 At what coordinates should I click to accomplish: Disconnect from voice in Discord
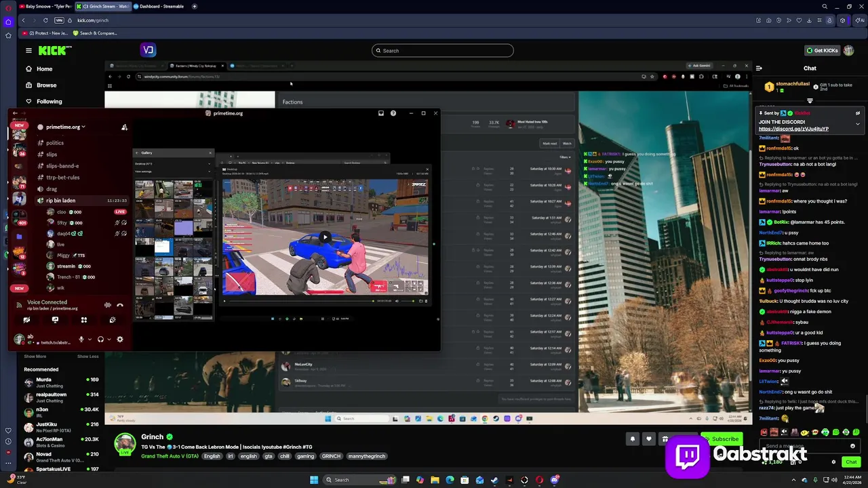coord(120,305)
